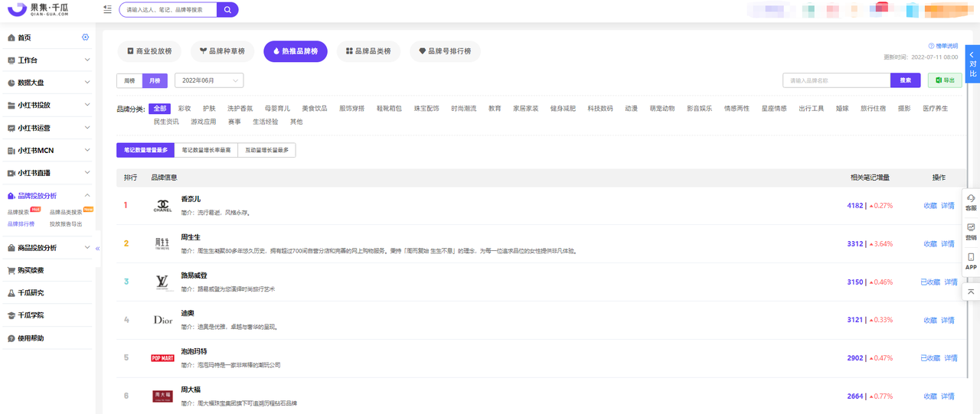Switch to the 周榜 weekly ranking
The width and height of the screenshot is (980, 414).
click(x=129, y=80)
